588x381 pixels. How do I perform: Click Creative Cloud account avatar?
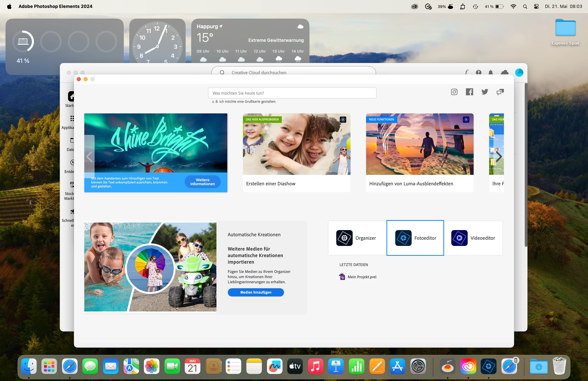tap(519, 72)
